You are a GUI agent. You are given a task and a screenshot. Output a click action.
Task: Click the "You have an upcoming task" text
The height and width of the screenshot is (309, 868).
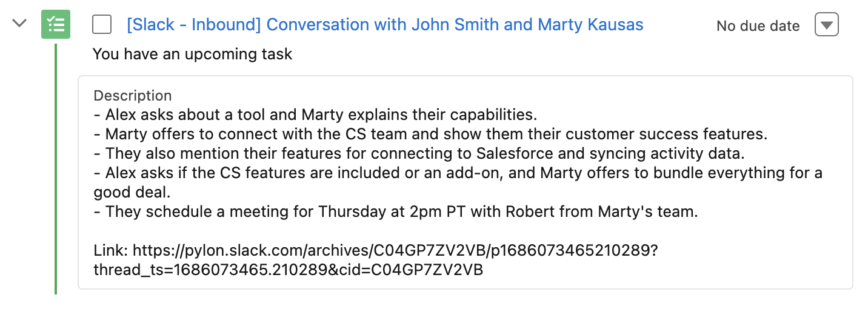point(193,54)
